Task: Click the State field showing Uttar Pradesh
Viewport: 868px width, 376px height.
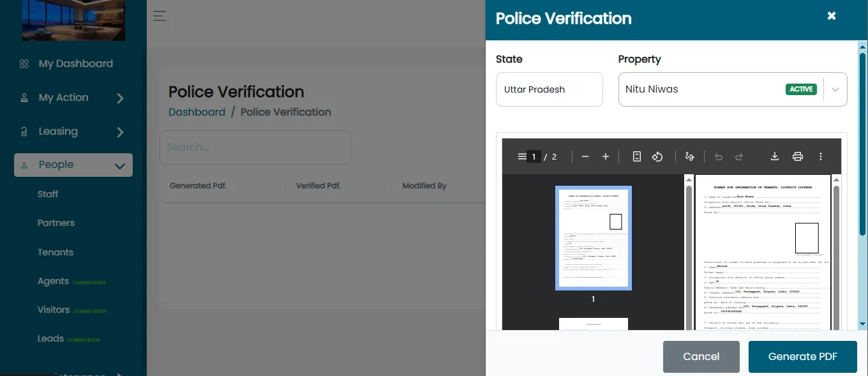Action: pos(550,89)
